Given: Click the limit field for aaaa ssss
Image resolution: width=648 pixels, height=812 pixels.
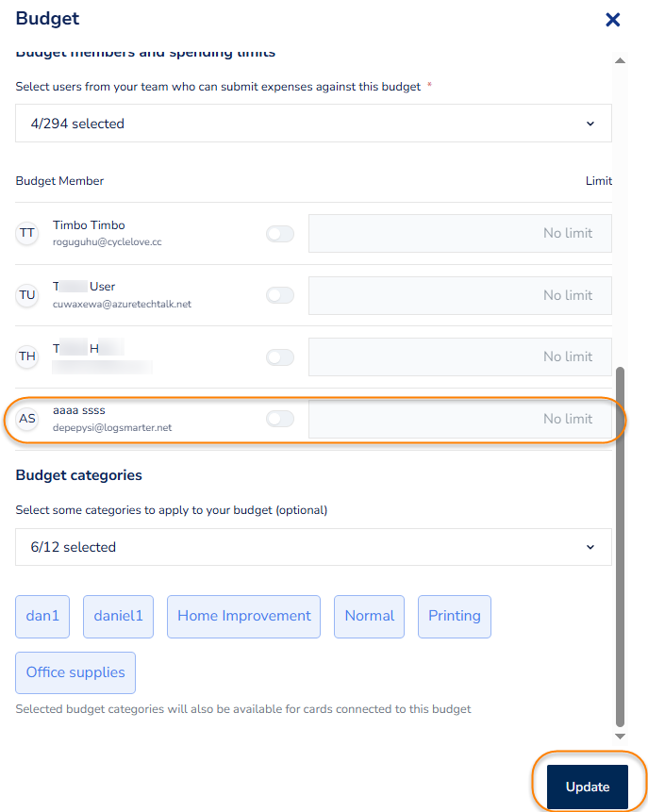Looking at the screenshot, I should [x=460, y=419].
